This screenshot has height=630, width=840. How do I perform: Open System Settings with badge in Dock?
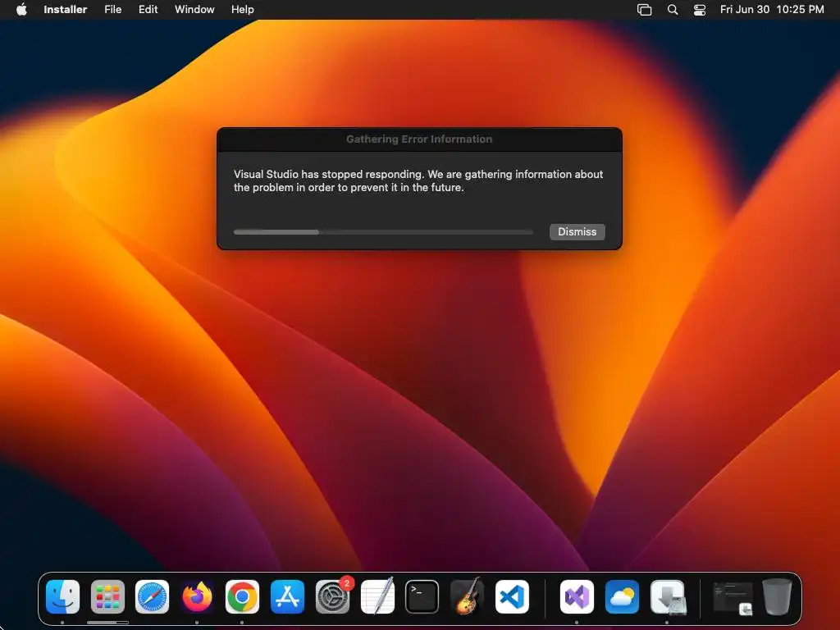point(333,597)
